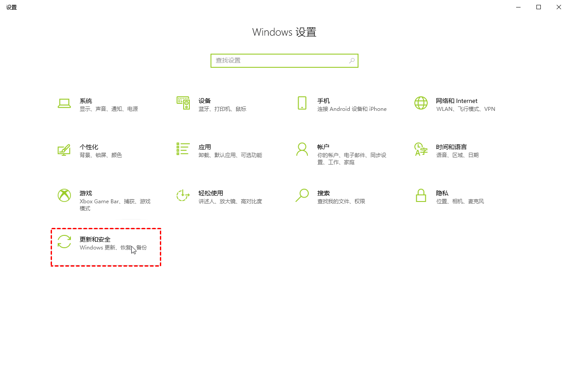Focus the 查找设置 search field
569x392 pixels.
284,61
